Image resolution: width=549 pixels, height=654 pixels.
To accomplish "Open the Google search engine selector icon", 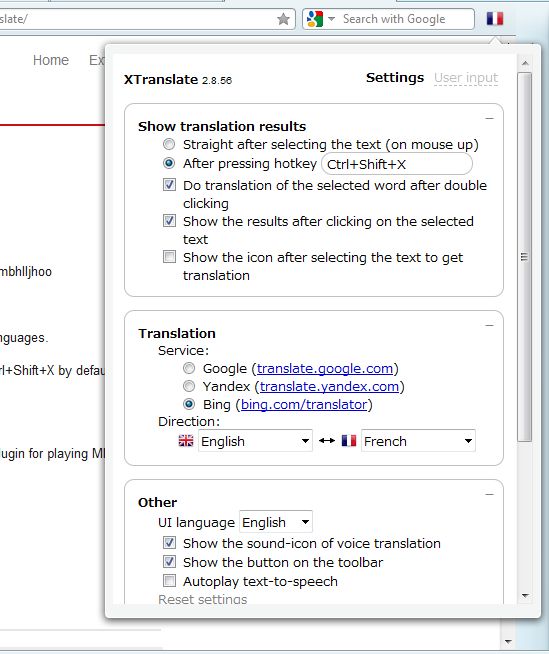I will 315,19.
